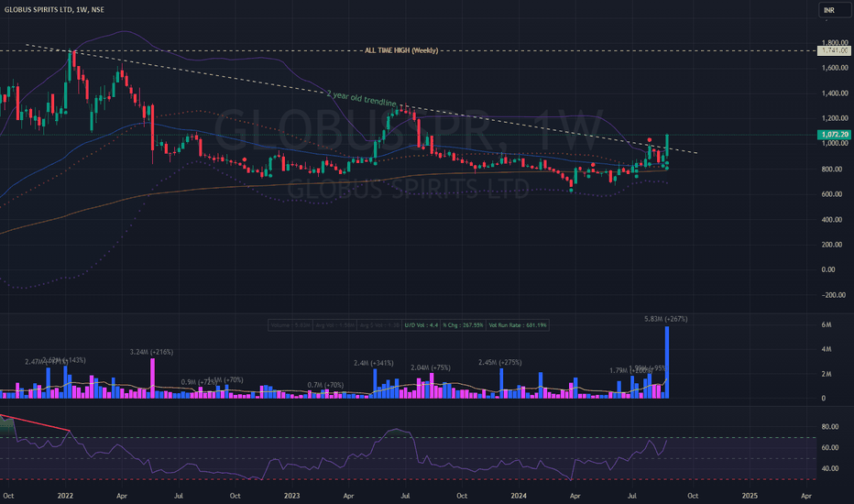Click the Vol Run Rate : 681.19% stats cell

tap(517, 325)
